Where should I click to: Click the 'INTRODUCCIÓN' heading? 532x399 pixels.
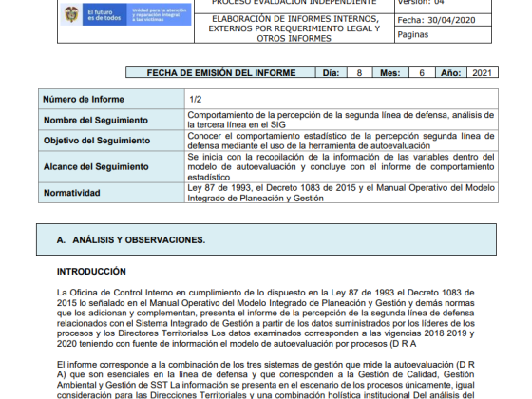pyautogui.click(x=91, y=272)
